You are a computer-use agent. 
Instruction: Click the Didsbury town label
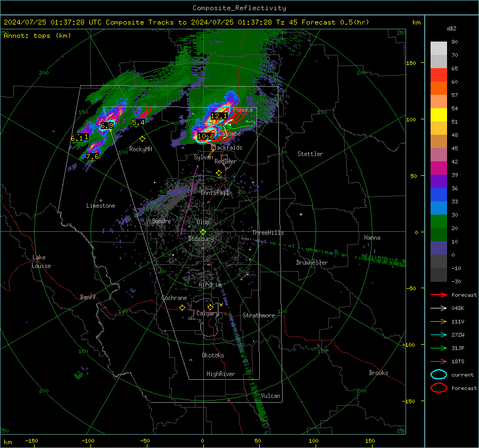201,239
